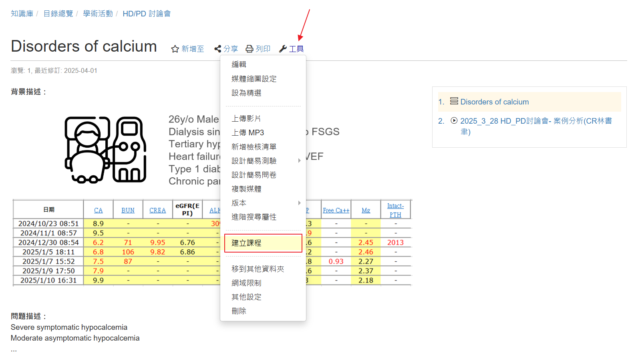This screenshot has height=355, width=644.
Task: Click the wrench icon for 工具
Action: pos(283,49)
